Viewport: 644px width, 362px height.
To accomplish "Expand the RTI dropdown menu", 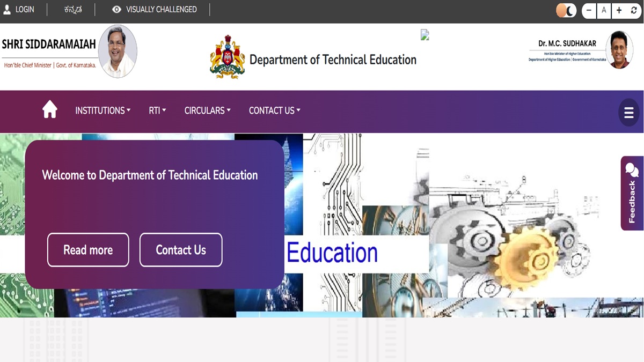I will coord(157,110).
